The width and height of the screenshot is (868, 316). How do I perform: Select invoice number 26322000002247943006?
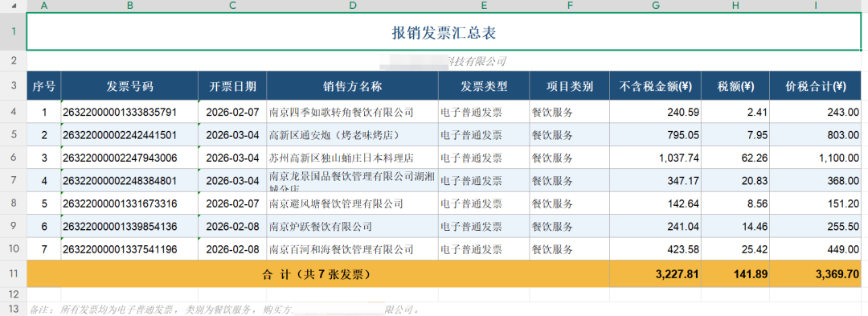pyautogui.click(x=129, y=158)
